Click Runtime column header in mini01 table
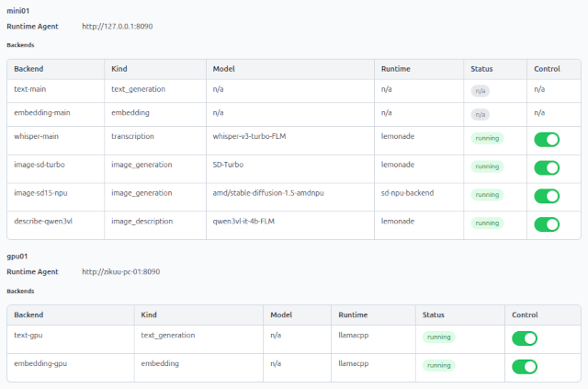588x389 pixels. click(x=396, y=69)
